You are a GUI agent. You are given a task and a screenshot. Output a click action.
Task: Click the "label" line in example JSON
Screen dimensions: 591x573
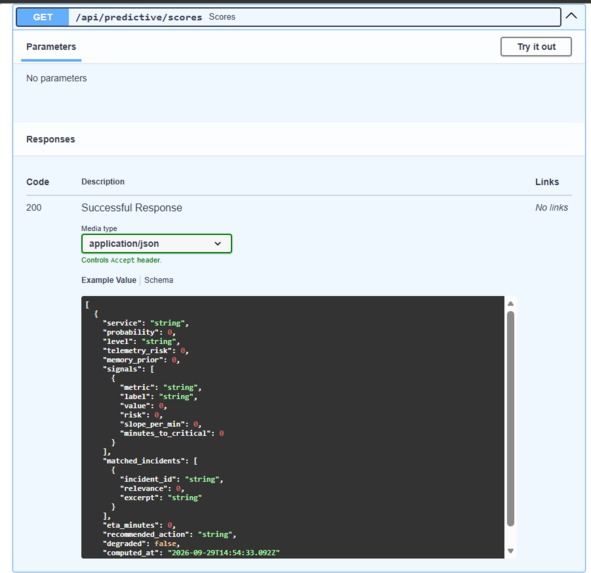pos(159,397)
